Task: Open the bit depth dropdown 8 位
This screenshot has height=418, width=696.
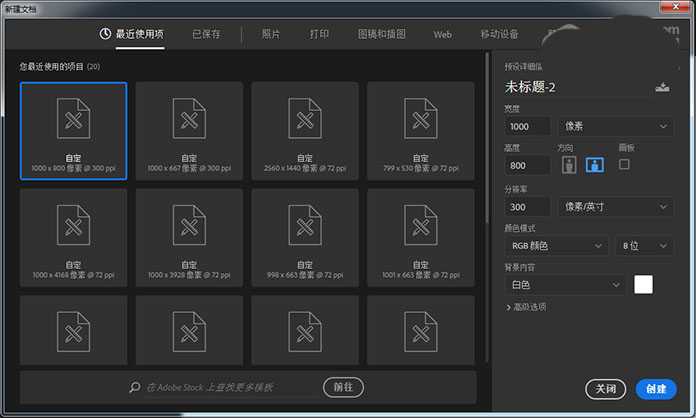Action: pyautogui.click(x=644, y=246)
